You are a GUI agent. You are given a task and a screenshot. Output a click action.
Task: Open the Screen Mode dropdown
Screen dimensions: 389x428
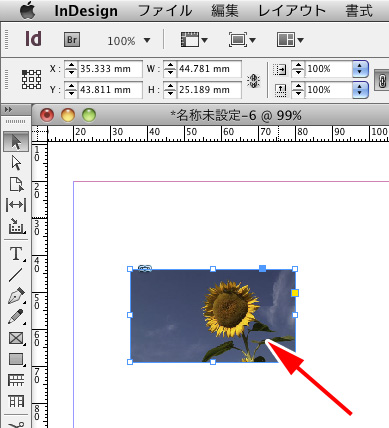click(x=242, y=40)
